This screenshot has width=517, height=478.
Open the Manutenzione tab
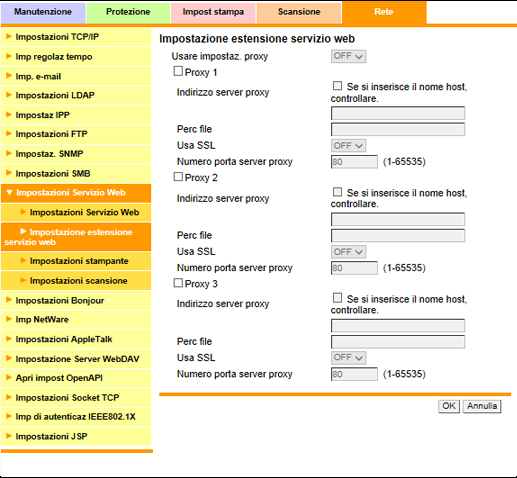pyautogui.click(x=43, y=12)
